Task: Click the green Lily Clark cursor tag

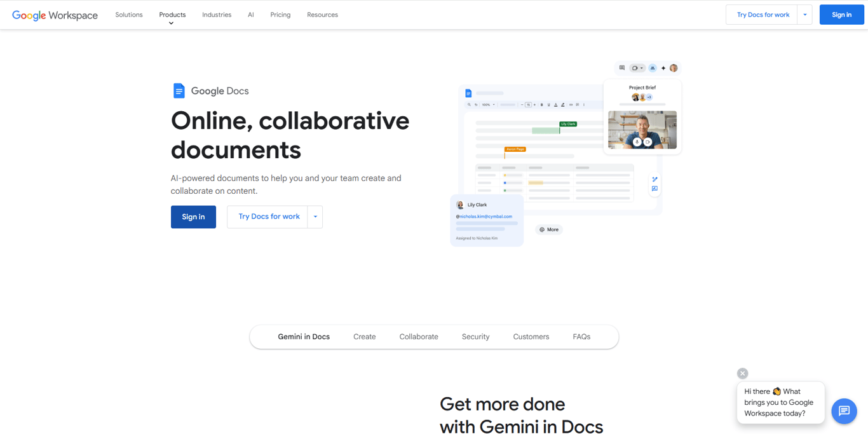Action: coord(568,124)
